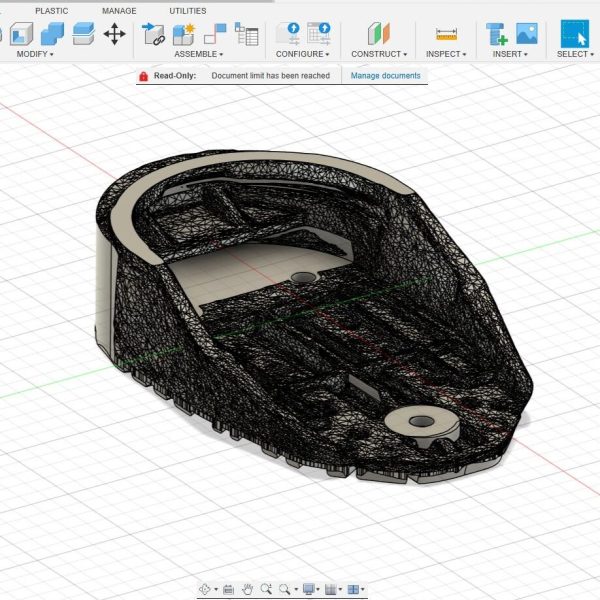Open the Modify dropdown menu

37,54
